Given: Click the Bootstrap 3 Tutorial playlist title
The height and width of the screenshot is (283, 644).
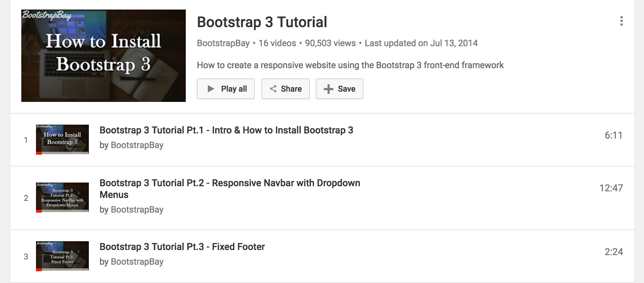Looking at the screenshot, I should click(x=262, y=22).
